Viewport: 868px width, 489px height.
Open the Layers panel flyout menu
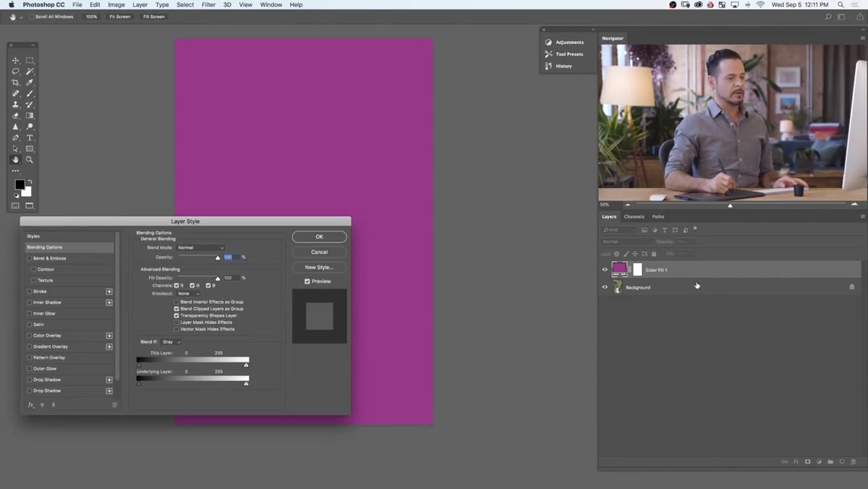pos(862,216)
